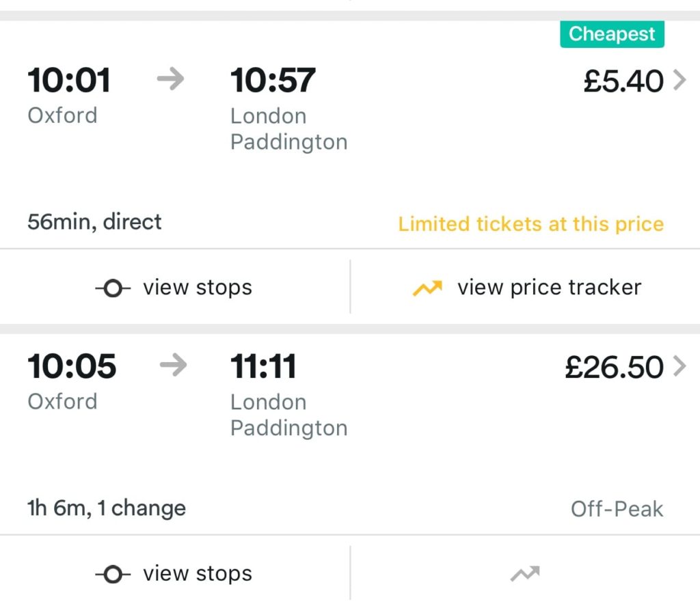Click the arrow icon between 10:01 and 10:57
The height and width of the screenshot is (606, 700).
tap(169, 79)
